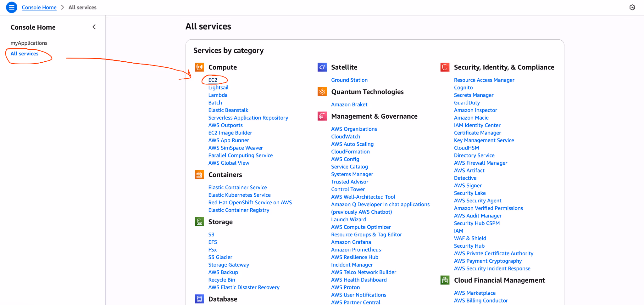Image resolution: width=644 pixels, height=305 pixels.
Task: Click the Compute category icon
Action: point(199,67)
